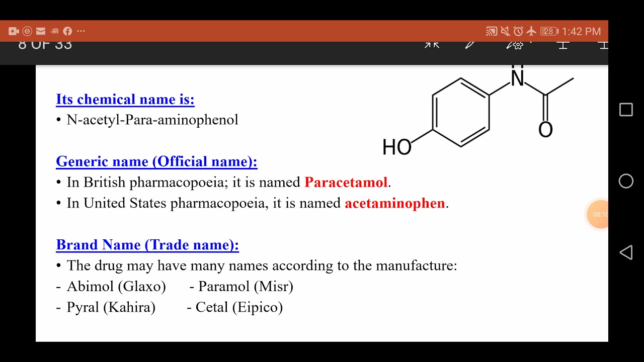
Task: Click the 'Cetal (Eipico)' brand entry
Action: [239, 307]
